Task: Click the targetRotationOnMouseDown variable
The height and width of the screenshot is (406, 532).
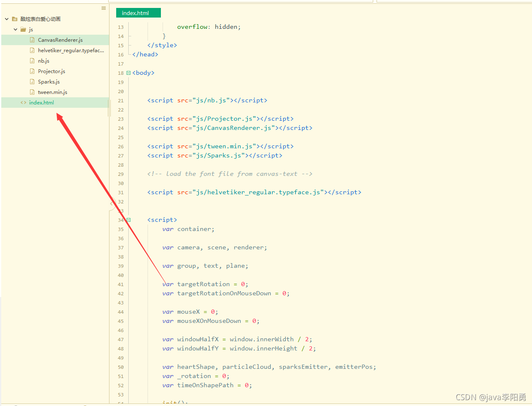Action: pyautogui.click(x=224, y=293)
